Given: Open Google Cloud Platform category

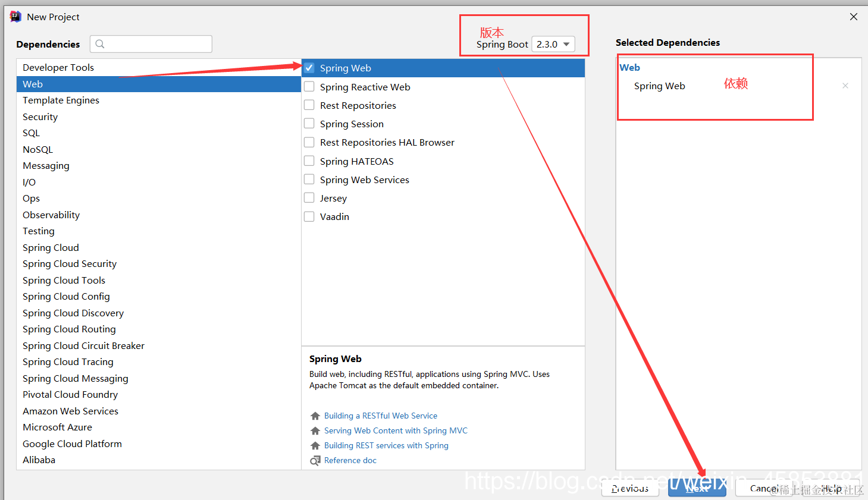Looking at the screenshot, I should (159, 444).
